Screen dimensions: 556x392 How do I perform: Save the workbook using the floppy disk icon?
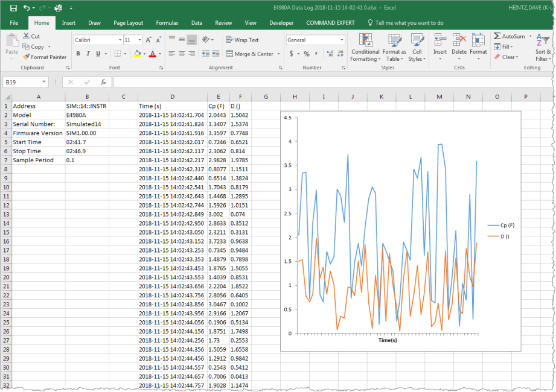13,8
